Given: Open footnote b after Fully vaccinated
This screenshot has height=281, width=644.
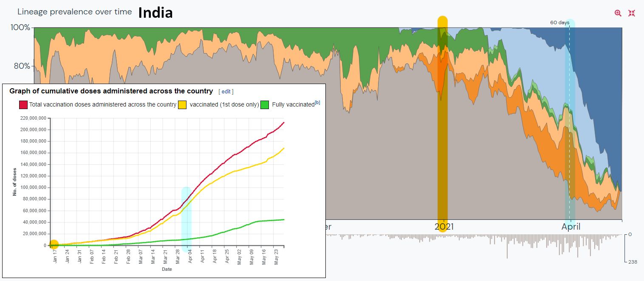Looking at the screenshot, I should (x=317, y=103).
